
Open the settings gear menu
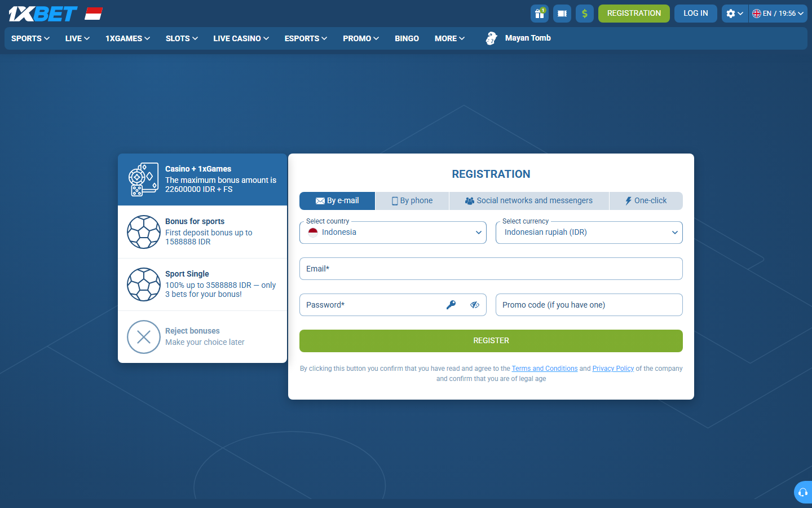click(735, 14)
